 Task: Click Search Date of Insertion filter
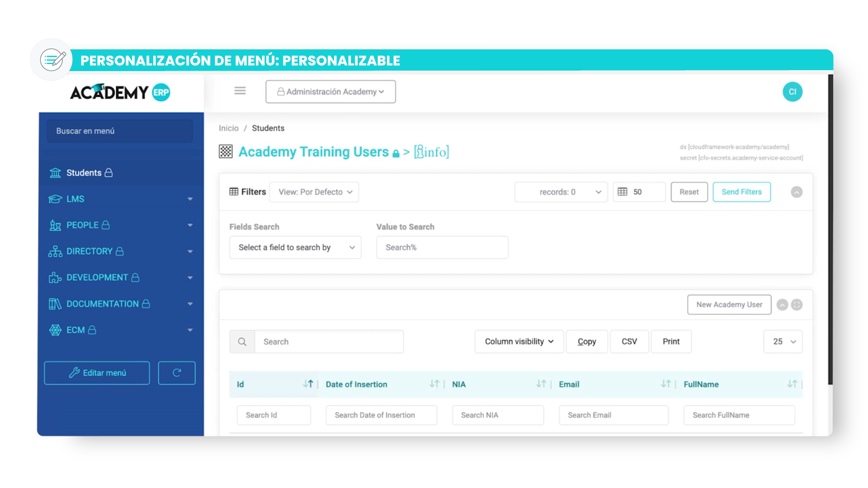[x=381, y=415]
